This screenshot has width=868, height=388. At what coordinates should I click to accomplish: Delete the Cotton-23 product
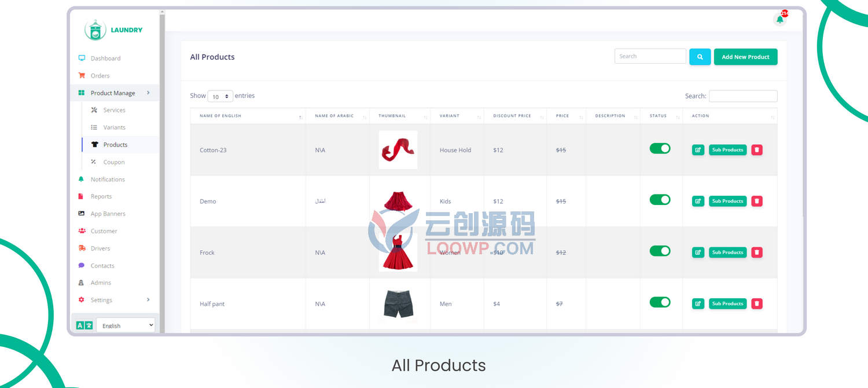(x=757, y=150)
